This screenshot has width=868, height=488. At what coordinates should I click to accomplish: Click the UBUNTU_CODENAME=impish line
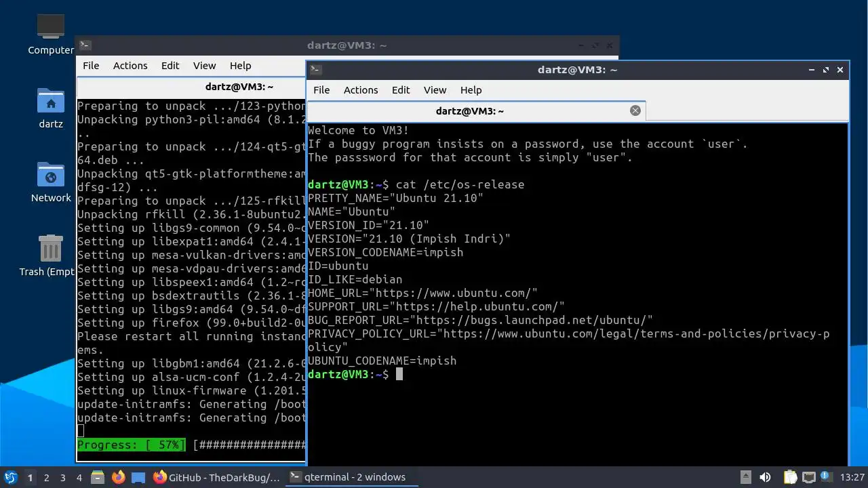click(382, 361)
